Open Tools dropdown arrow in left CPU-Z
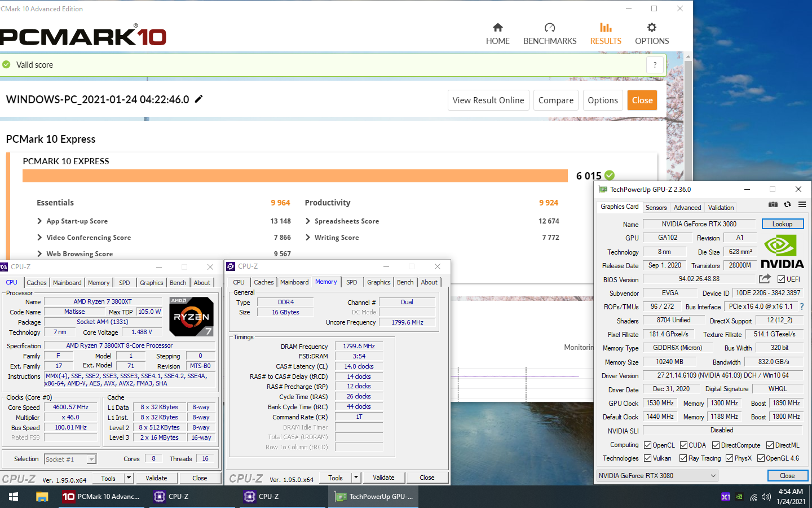The width and height of the screenshot is (812, 508). coord(129,478)
